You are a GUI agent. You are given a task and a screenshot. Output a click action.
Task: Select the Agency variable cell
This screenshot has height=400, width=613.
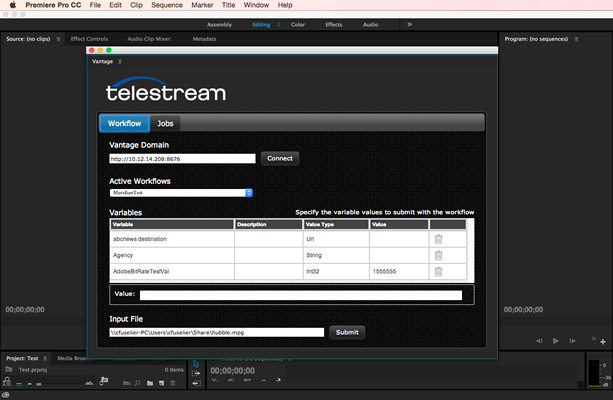[172, 255]
